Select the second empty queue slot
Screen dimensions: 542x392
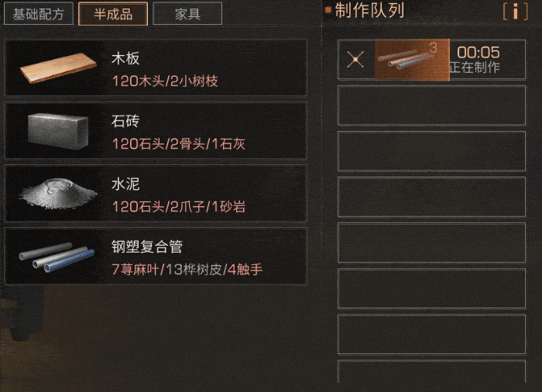point(431,151)
